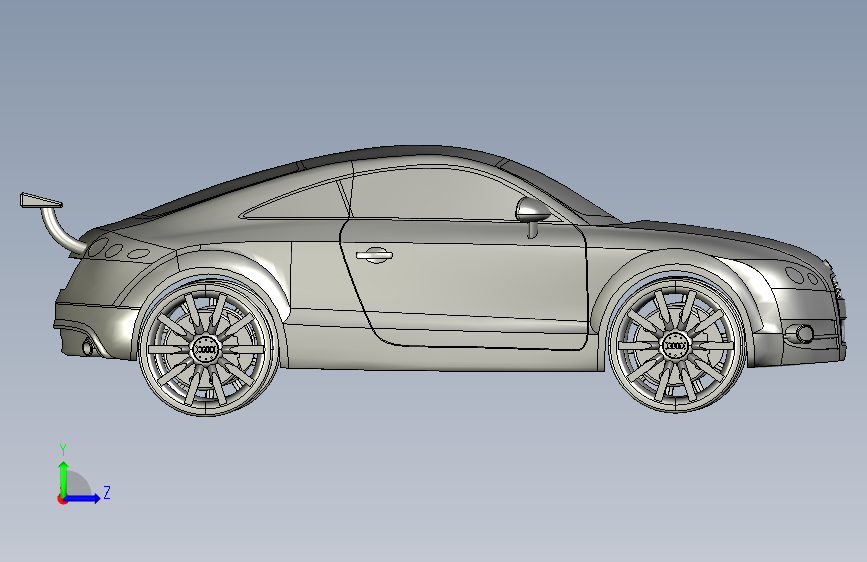The image size is (867, 562).
Task: Select the front fog light on the bumper
Action: 802,334
